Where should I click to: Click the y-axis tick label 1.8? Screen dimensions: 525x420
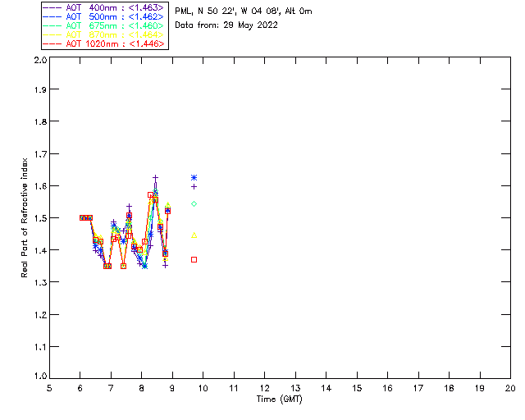tap(40, 121)
